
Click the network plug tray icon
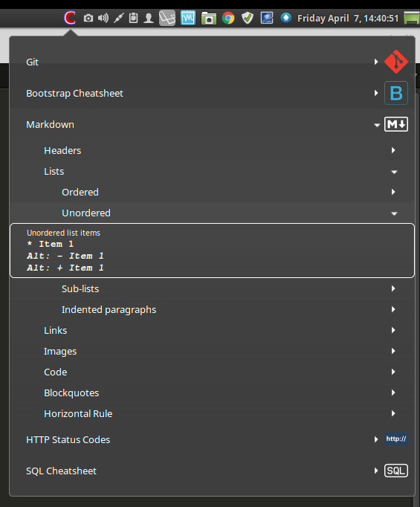118,18
